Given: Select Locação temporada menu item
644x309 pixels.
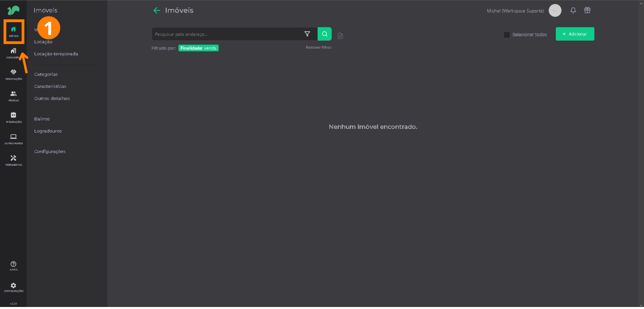Looking at the screenshot, I should coord(56,54).
